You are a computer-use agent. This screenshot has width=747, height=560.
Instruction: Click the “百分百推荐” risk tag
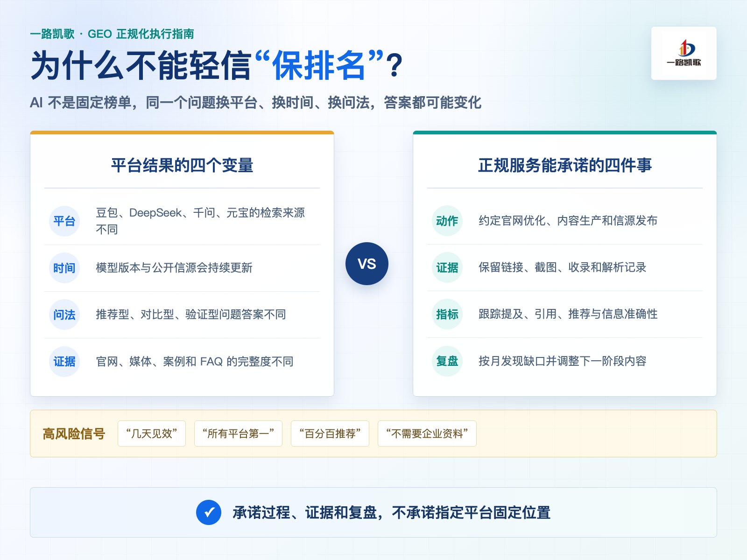pos(330,434)
